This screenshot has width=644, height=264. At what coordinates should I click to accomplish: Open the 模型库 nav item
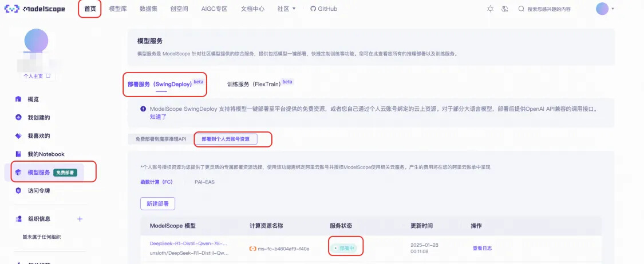click(x=118, y=9)
